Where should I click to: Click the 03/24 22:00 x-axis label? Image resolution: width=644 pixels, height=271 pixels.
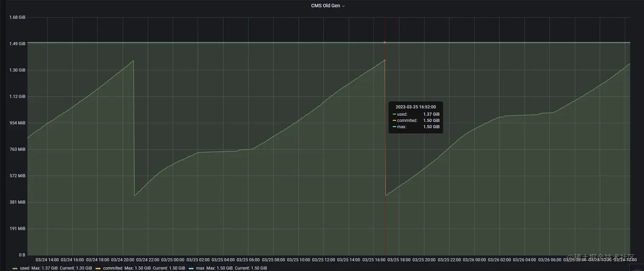(148, 259)
